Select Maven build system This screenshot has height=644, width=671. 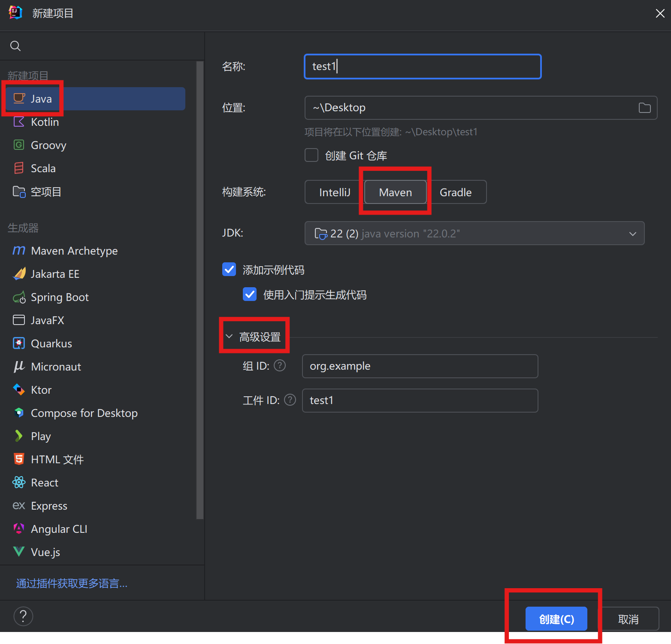(x=396, y=192)
